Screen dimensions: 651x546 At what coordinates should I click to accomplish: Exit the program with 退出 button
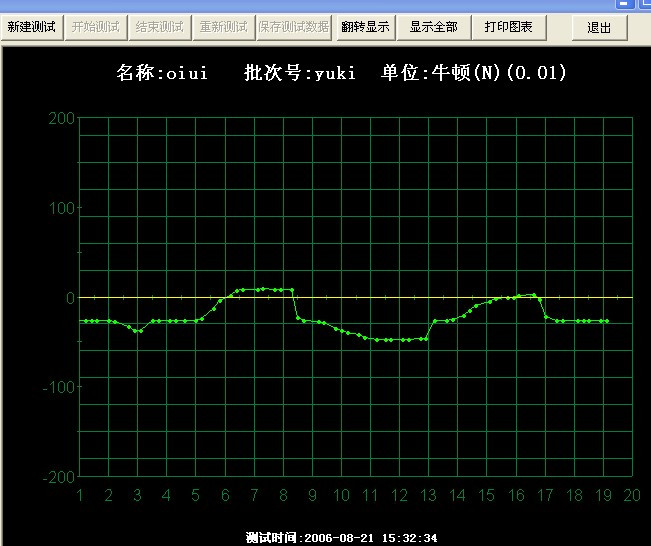[599, 27]
